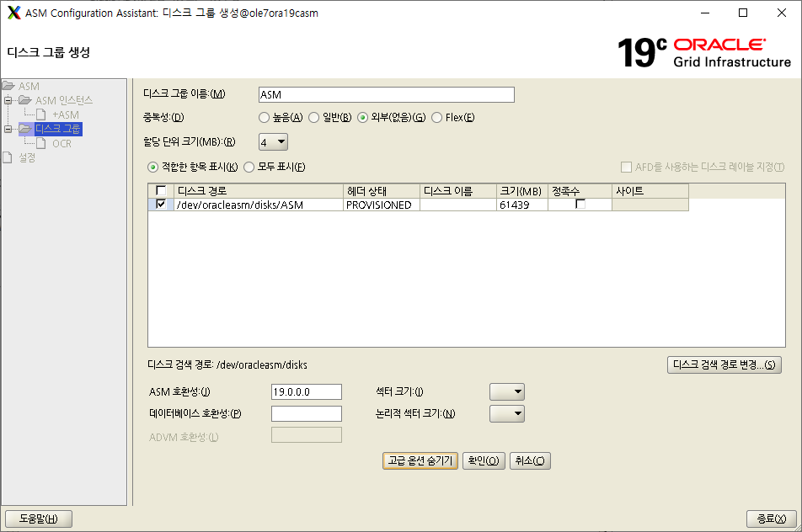
Task: Toggle select-all checkbox in disk table header
Action: [x=161, y=190]
